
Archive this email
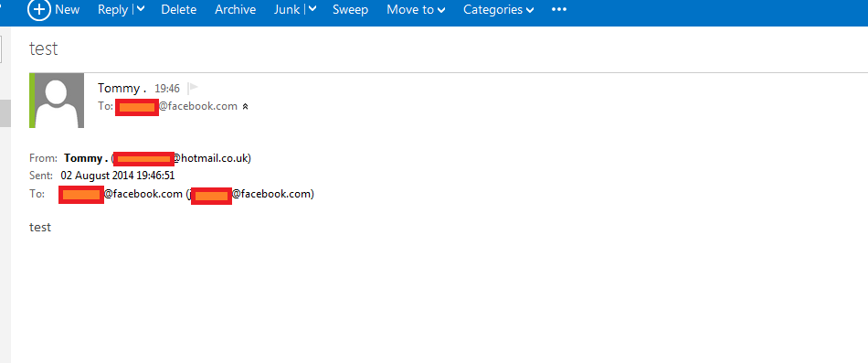[235, 9]
